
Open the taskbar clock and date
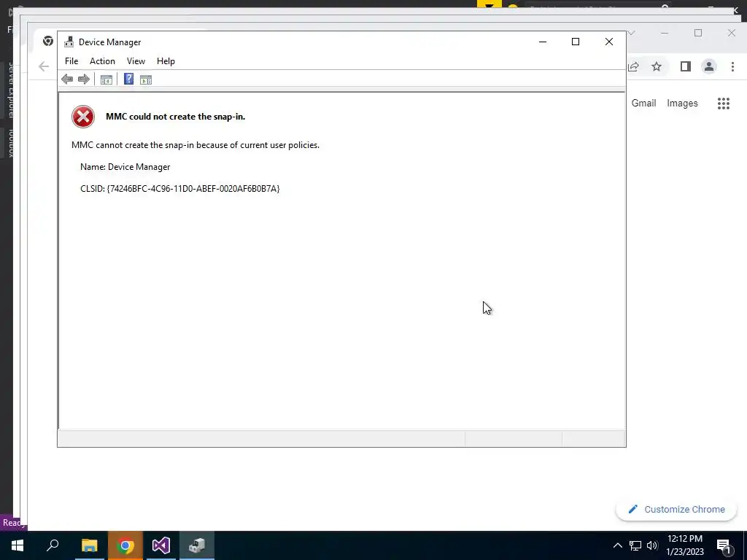pyautogui.click(x=685, y=545)
